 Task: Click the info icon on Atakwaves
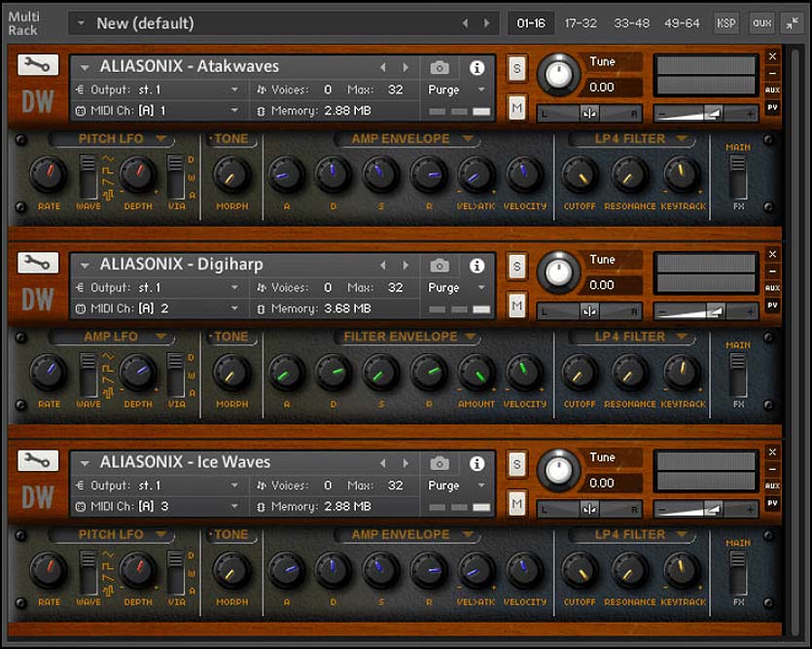(477, 66)
